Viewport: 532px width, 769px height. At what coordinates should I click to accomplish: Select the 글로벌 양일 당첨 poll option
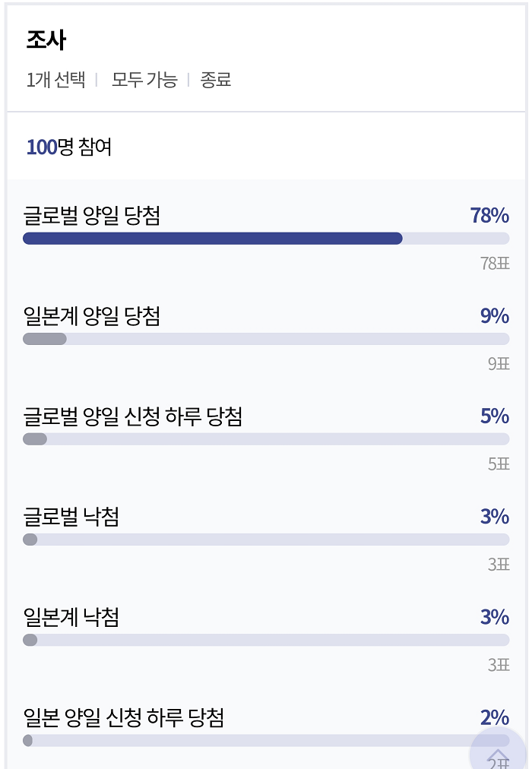92,216
